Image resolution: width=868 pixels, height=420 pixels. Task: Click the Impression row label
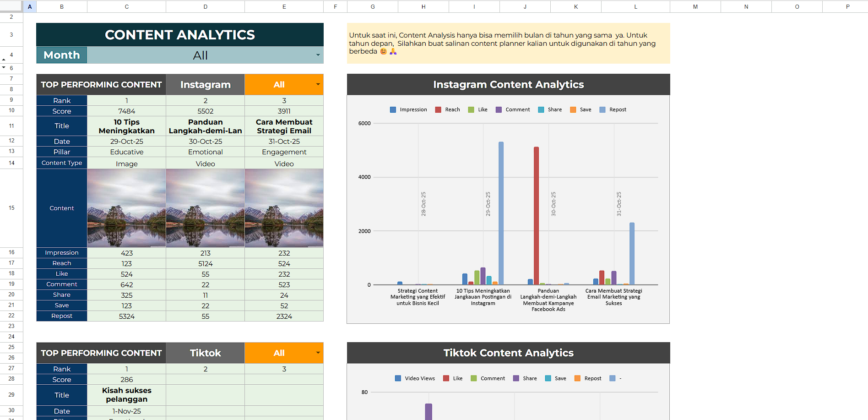62,253
